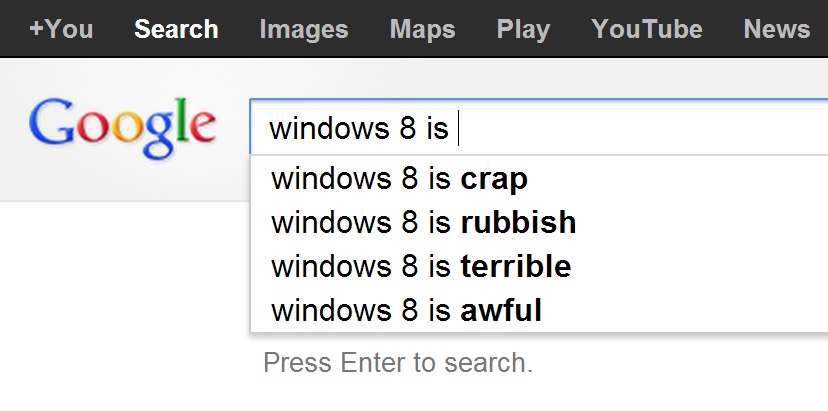
Task: Pick the "windows 8 is terrible" suggestion
Action: click(420, 267)
